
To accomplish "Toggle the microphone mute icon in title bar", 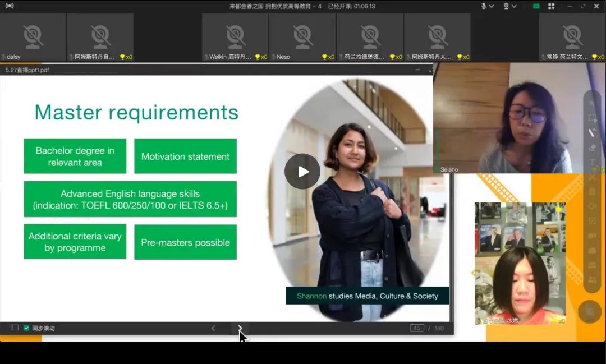I will (484, 6).
